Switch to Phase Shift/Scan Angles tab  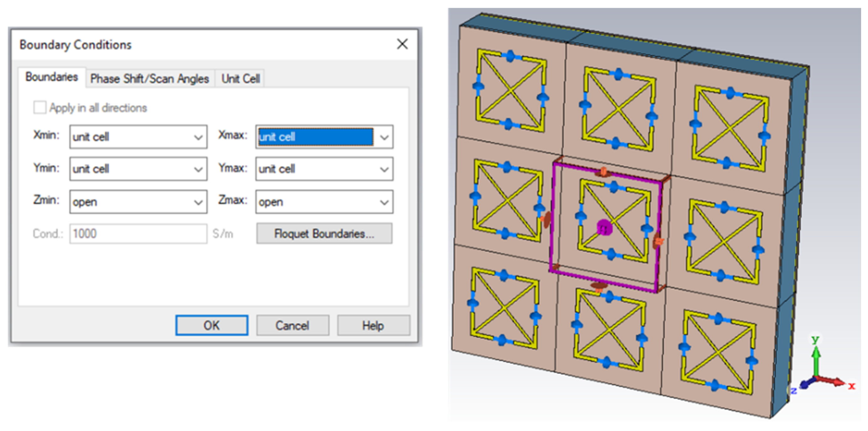pyautogui.click(x=150, y=79)
